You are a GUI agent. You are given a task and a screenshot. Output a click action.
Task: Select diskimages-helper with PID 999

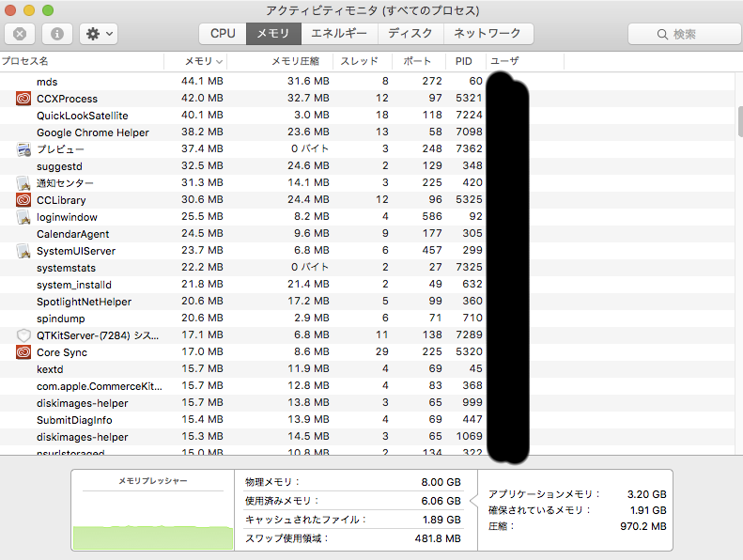[x=367, y=403]
